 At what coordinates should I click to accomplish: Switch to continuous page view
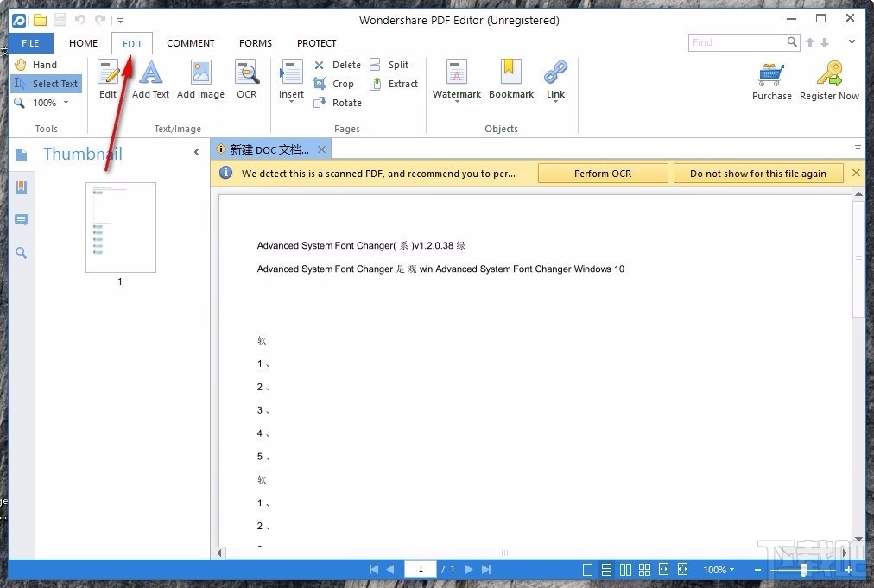coord(606,570)
